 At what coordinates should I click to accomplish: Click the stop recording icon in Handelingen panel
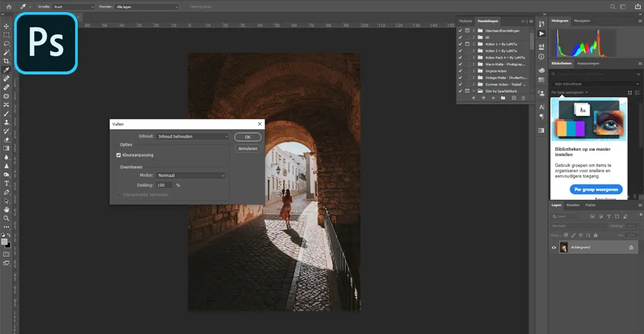coord(474,98)
